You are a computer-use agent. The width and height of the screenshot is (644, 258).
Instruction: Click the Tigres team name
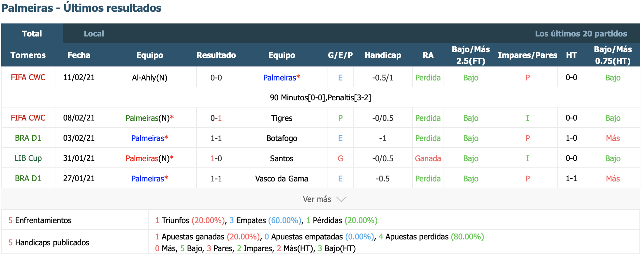tap(282, 118)
